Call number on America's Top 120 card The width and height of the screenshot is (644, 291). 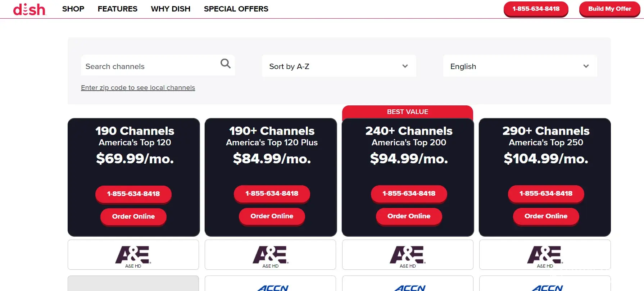tap(133, 194)
